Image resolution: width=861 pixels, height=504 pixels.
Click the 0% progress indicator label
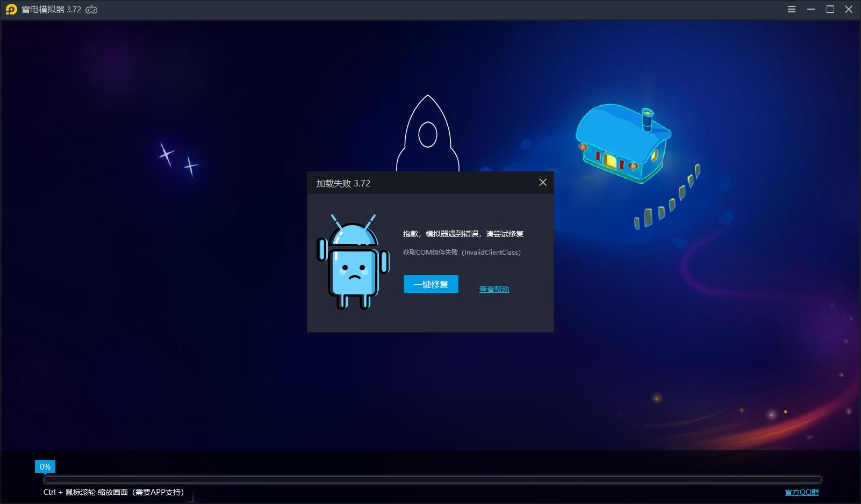point(45,467)
